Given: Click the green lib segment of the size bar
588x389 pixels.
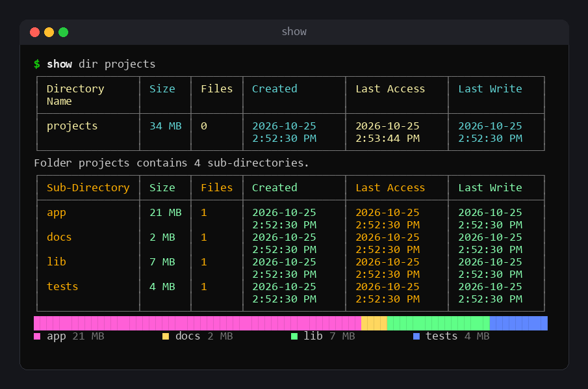Looking at the screenshot, I should [x=439, y=323].
